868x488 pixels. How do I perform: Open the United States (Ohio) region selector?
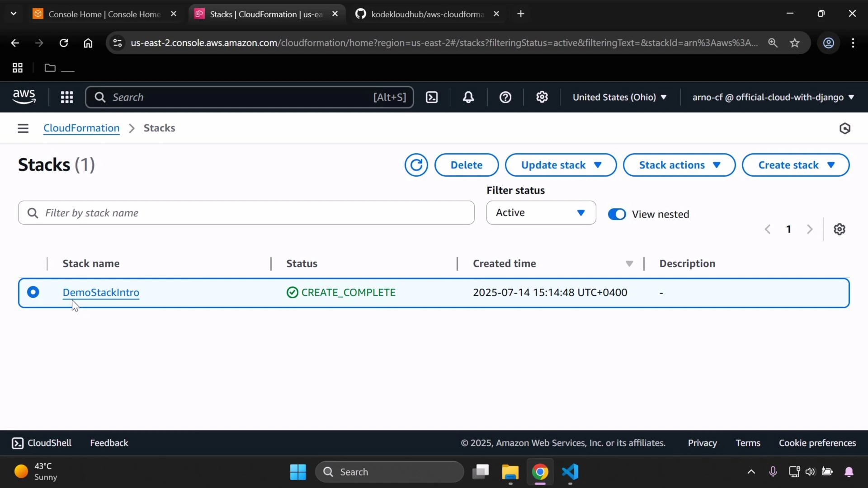pos(619,97)
